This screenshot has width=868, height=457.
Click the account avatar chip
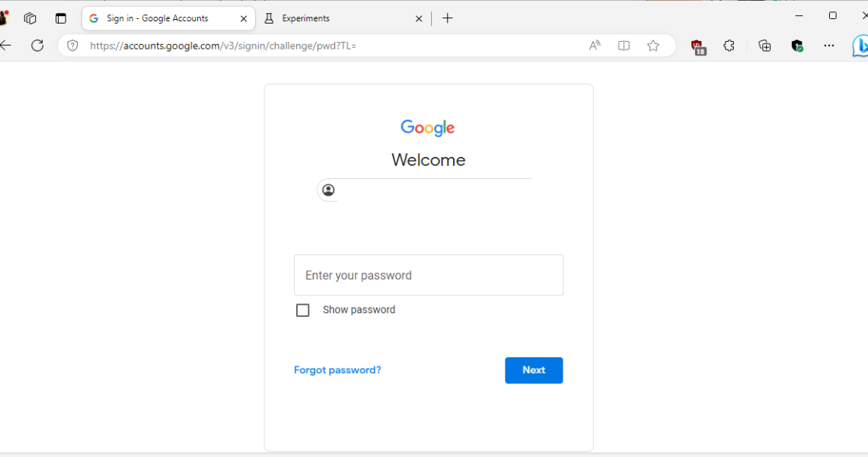pos(328,190)
